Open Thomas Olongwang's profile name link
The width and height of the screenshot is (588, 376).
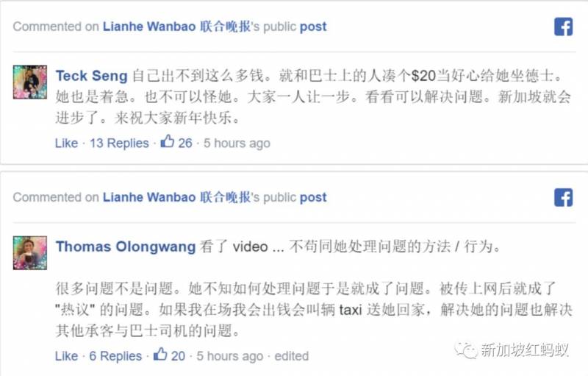pyautogui.click(x=126, y=246)
